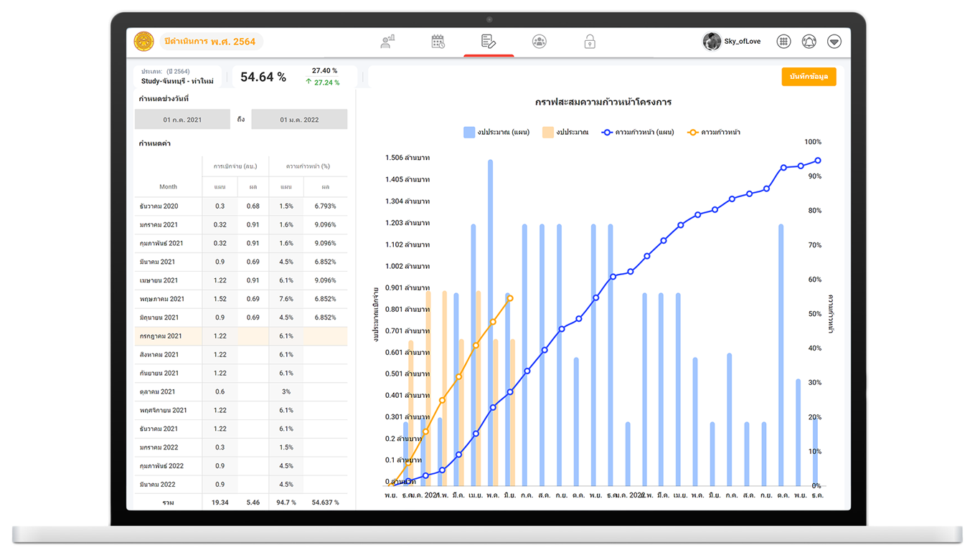The image size is (980, 557).
Task: Open the people group icon tab
Action: (540, 42)
